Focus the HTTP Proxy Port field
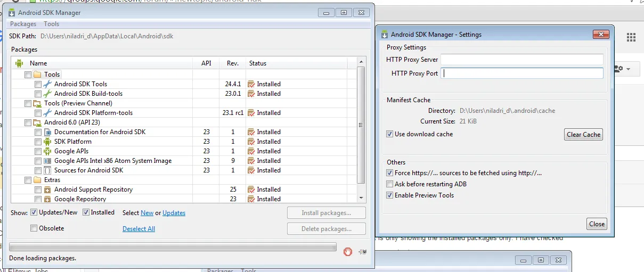This screenshot has height=272, width=644. 522,73
